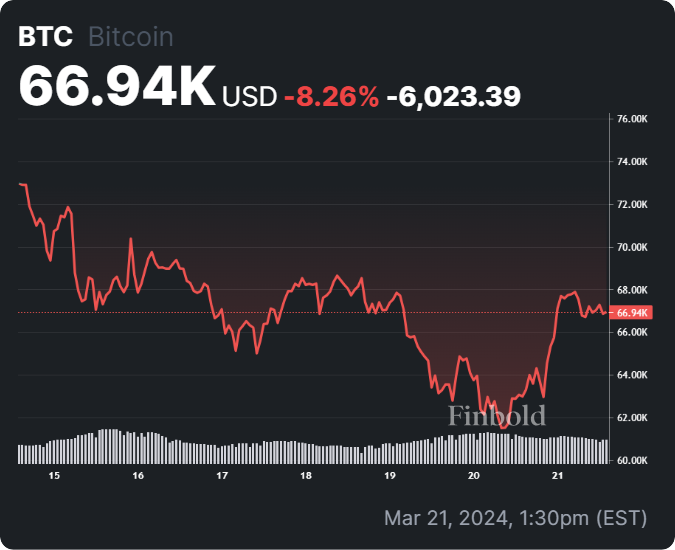Select the Bitcoin name label

pos(131,37)
